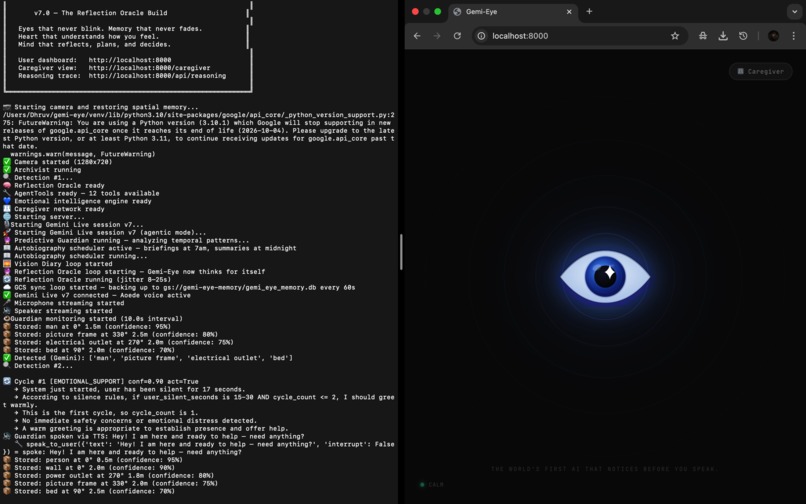Image resolution: width=806 pixels, height=504 pixels.
Task: Click the terminal Caregiver view URL
Action: tap(149, 68)
